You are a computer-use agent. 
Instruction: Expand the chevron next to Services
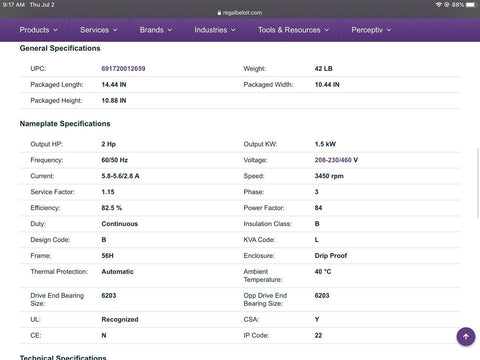click(x=115, y=30)
